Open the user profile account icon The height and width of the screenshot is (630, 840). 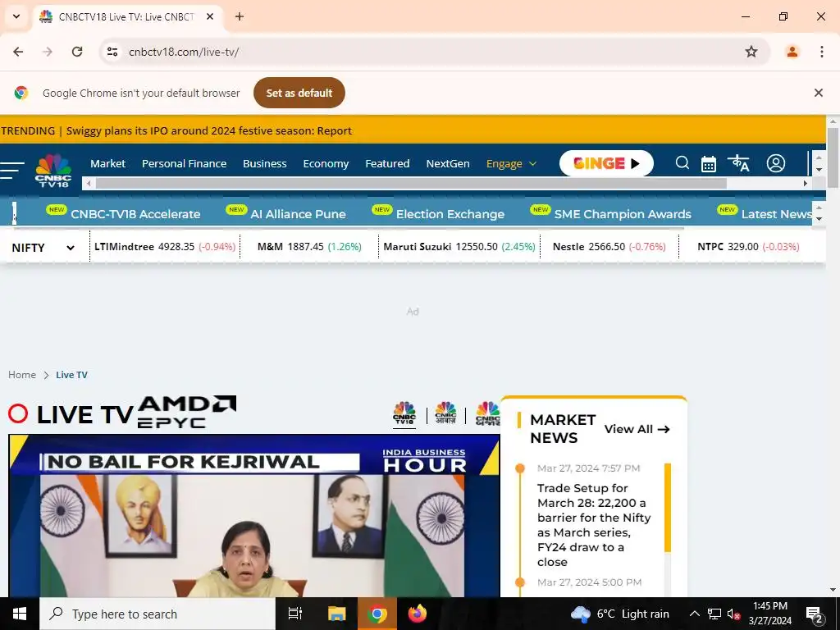tap(776, 163)
